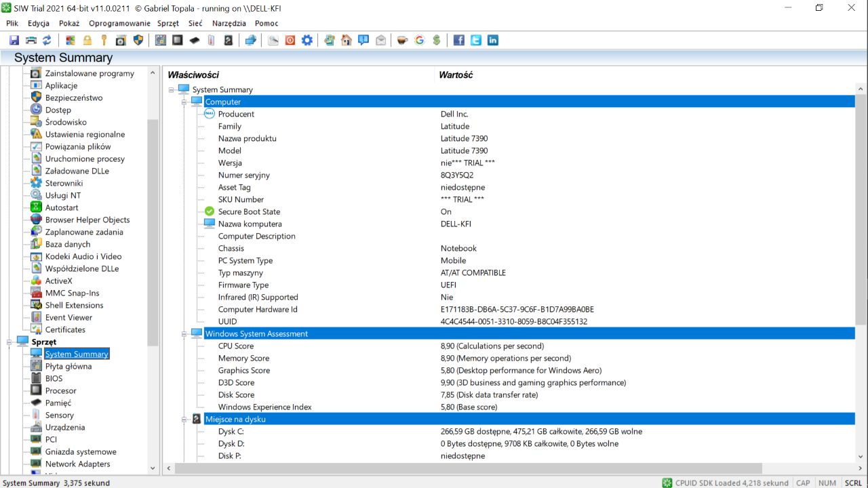Toggle SCRL in the status bar

pyautogui.click(x=853, y=483)
